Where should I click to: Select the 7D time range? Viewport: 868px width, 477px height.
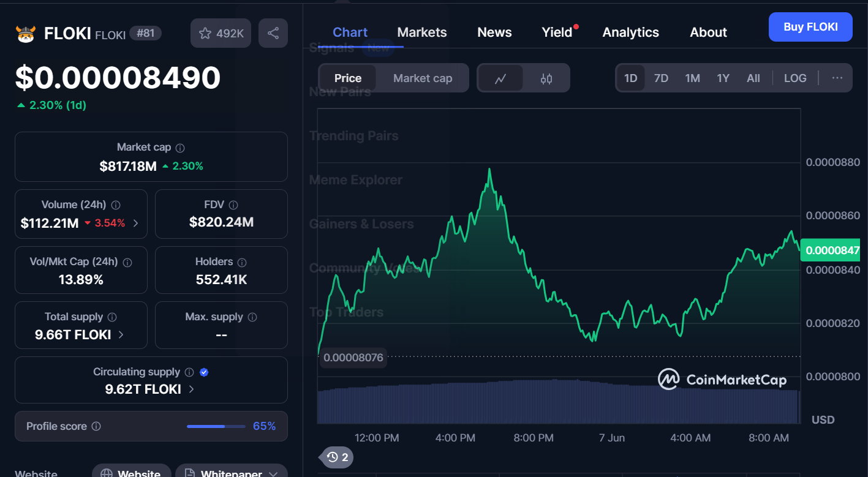tap(661, 78)
